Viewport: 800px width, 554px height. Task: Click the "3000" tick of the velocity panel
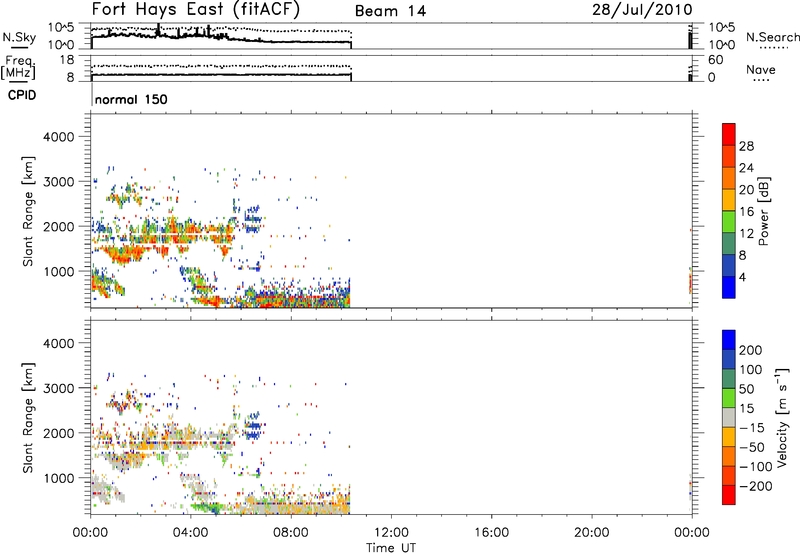pyautogui.click(x=58, y=388)
